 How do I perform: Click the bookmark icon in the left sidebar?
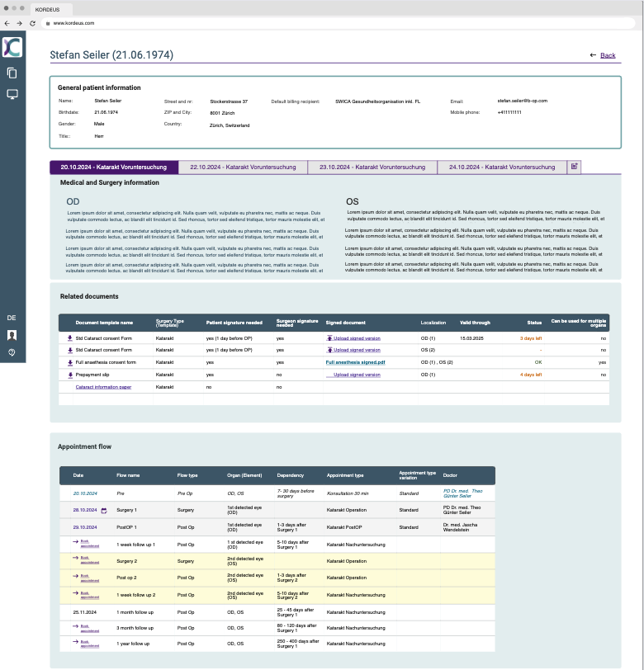coord(12,335)
